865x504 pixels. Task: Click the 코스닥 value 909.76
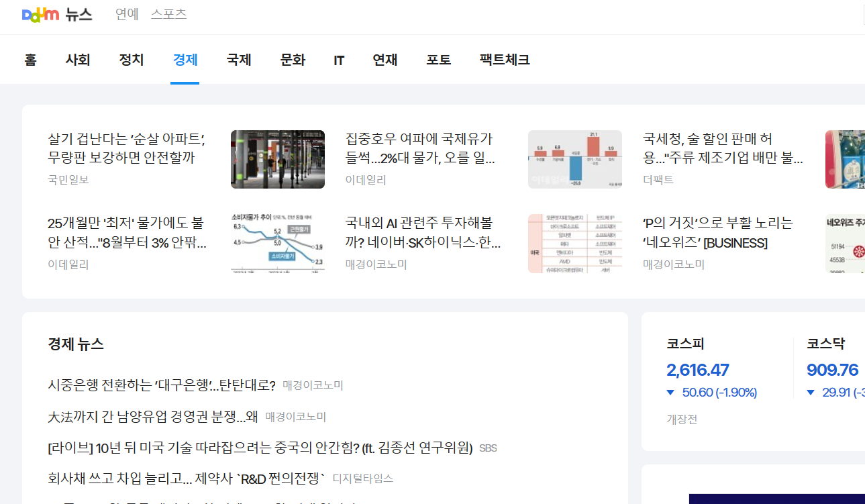pos(833,370)
